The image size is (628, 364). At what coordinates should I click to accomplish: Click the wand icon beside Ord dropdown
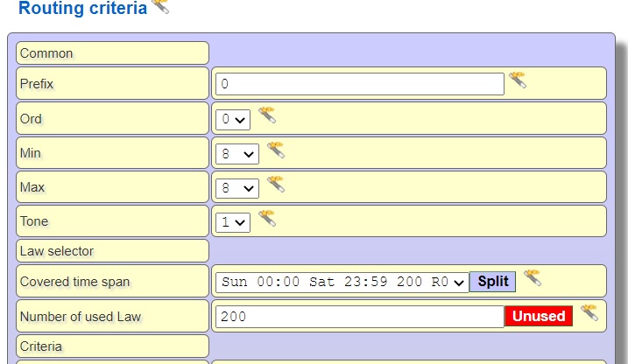point(266,115)
